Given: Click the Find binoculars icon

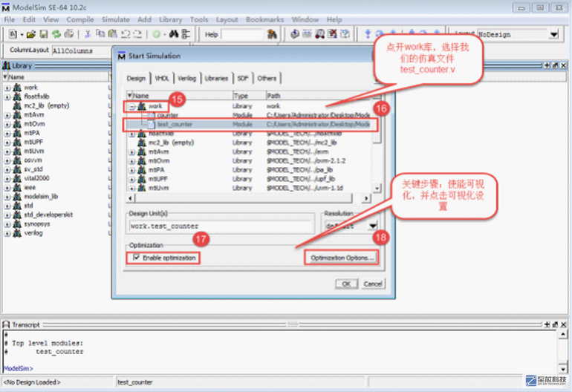Looking at the screenshot, I should pos(174,34).
